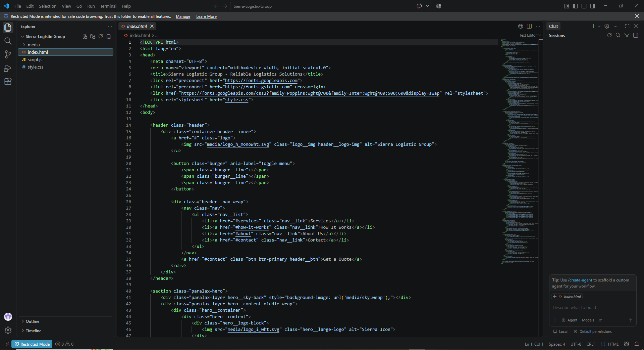
Task: Open Customize Layout options
Action: click(x=567, y=6)
